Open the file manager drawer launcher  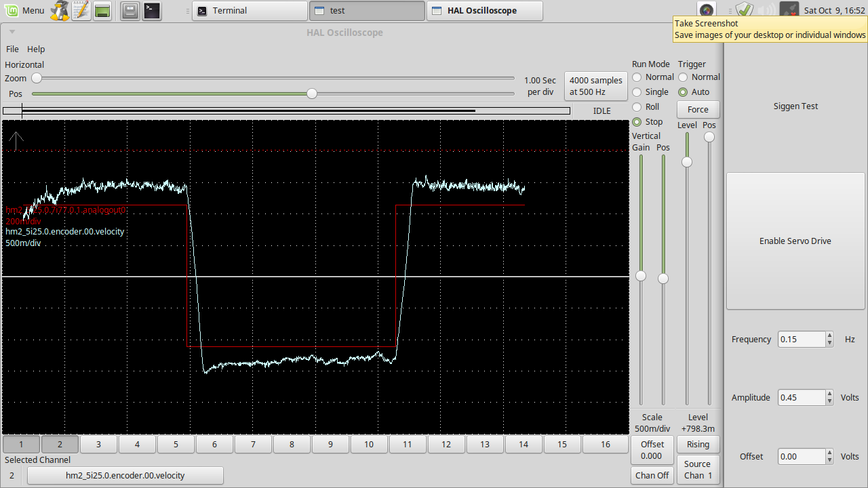[x=131, y=10]
